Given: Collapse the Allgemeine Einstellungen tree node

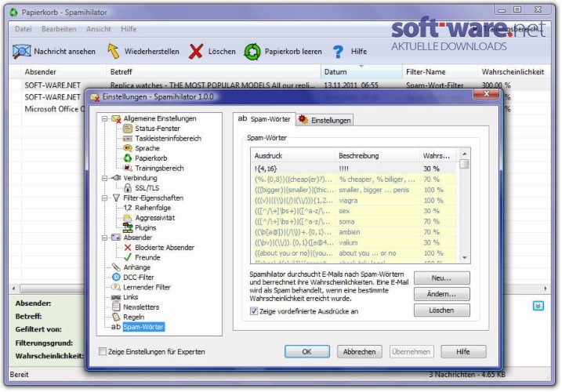Looking at the screenshot, I should (x=104, y=118).
